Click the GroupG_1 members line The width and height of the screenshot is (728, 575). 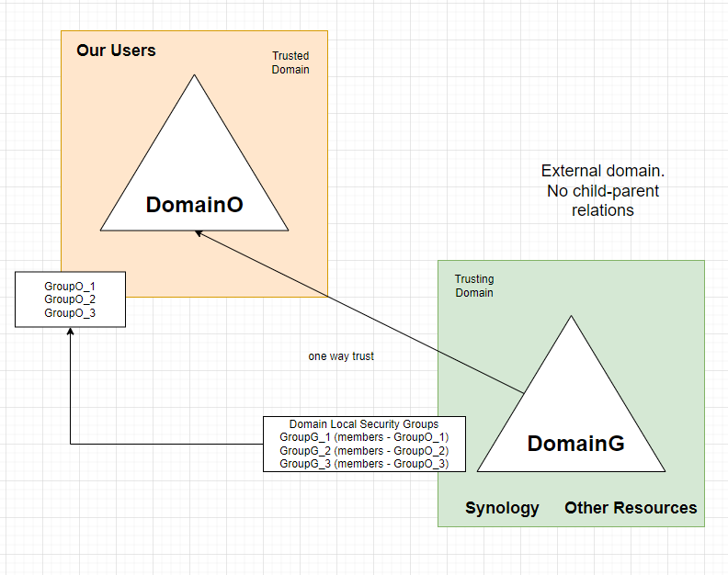pyautogui.click(x=364, y=437)
